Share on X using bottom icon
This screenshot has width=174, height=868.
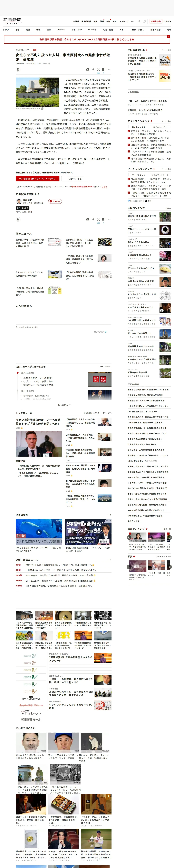[x=98, y=219]
